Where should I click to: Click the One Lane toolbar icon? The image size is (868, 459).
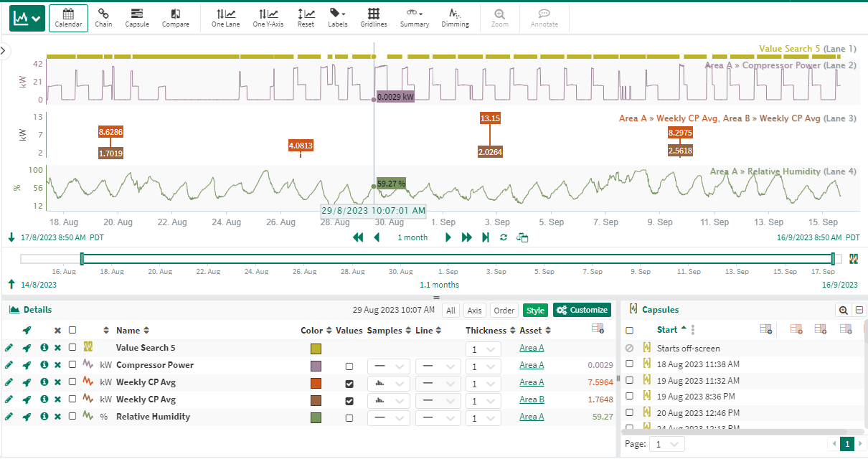point(225,17)
